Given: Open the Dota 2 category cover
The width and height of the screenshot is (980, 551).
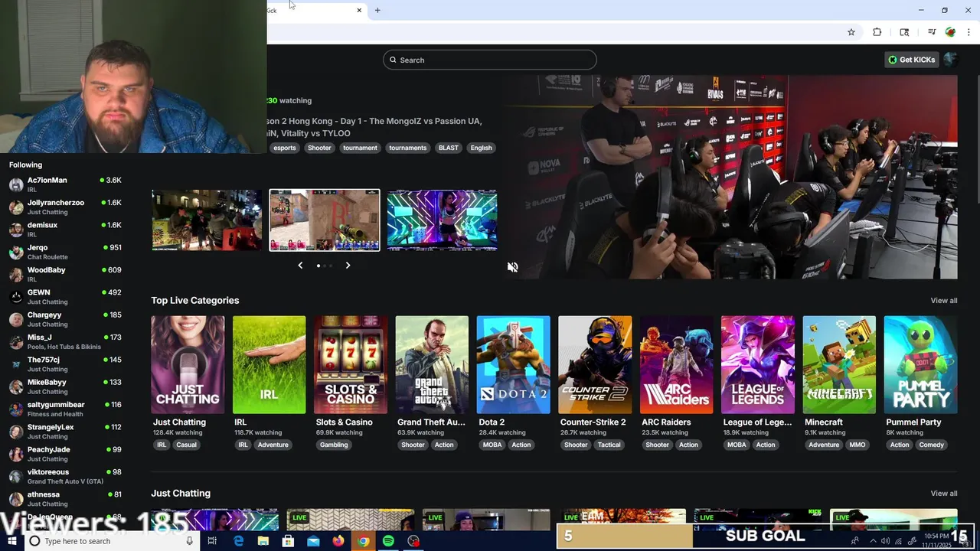Looking at the screenshot, I should tap(513, 365).
